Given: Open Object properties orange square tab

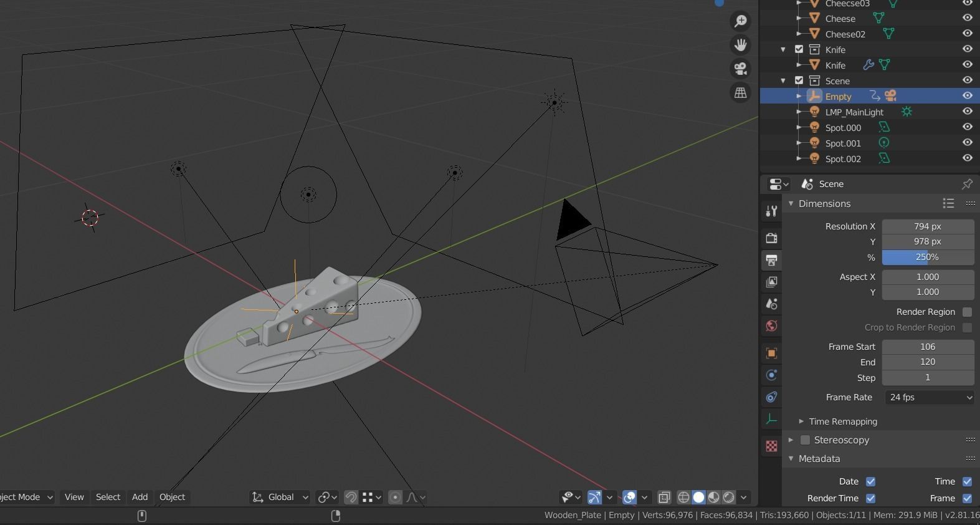Looking at the screenshot, I should (771, 353).
